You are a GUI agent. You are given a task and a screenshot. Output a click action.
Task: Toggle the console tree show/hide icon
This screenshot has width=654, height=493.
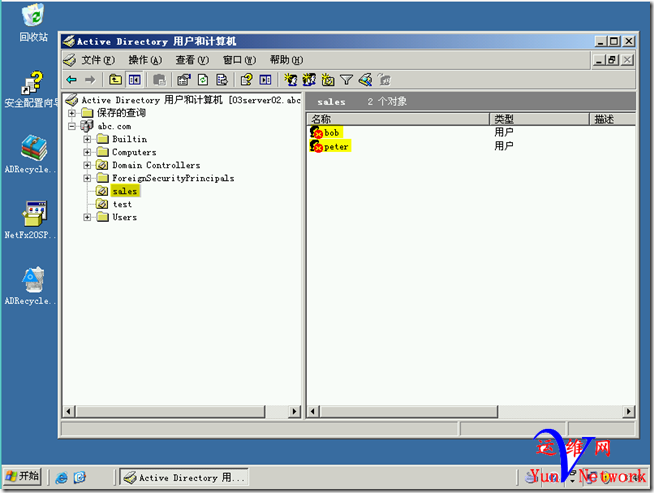click(x=135, y=79)
